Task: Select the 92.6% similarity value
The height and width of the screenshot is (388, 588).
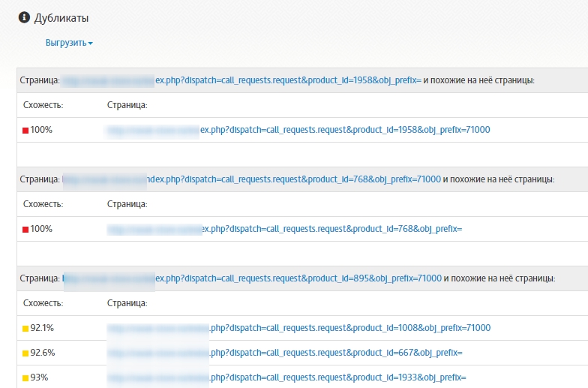Action: tap(42, 353)
